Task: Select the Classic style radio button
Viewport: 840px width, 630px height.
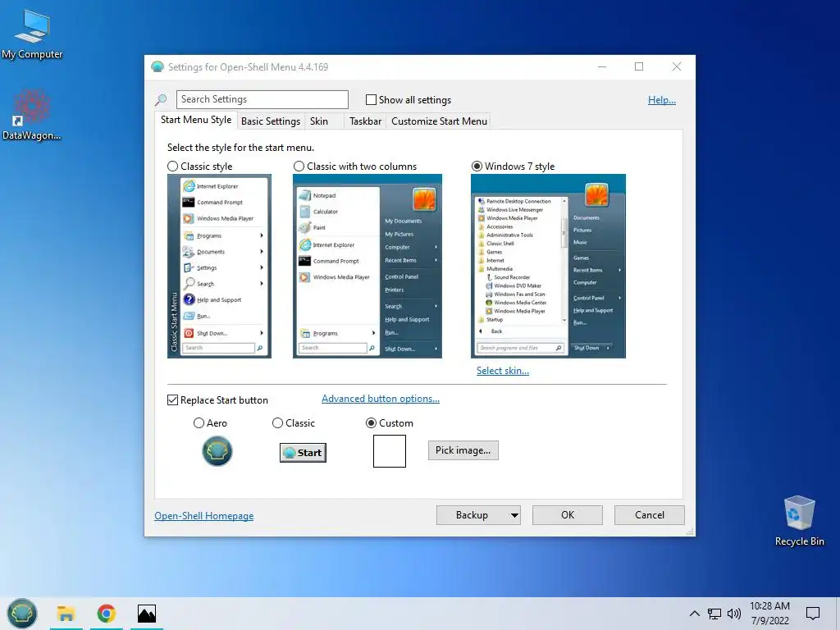Action: click(x=172, y=166)
